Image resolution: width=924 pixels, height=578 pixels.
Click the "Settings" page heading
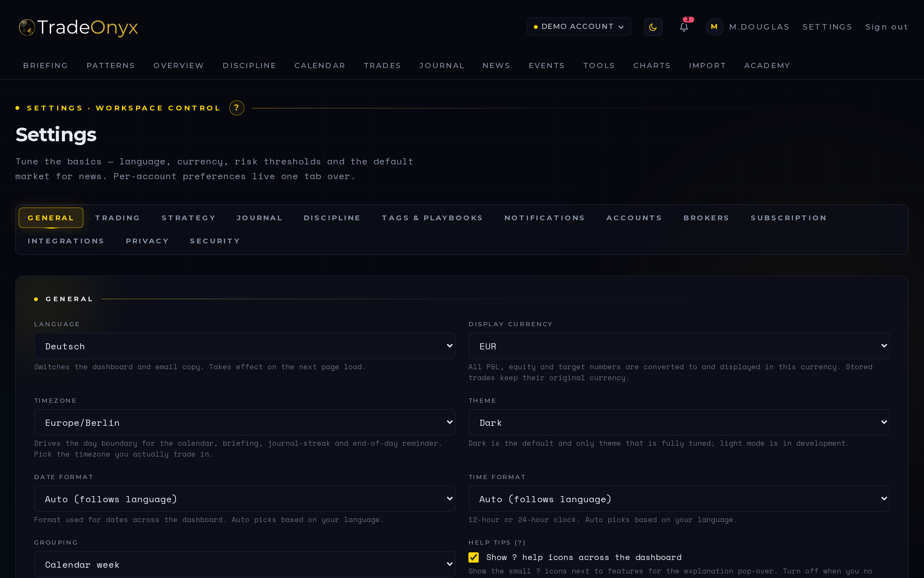pyautogui.click(x=56, y=135)
